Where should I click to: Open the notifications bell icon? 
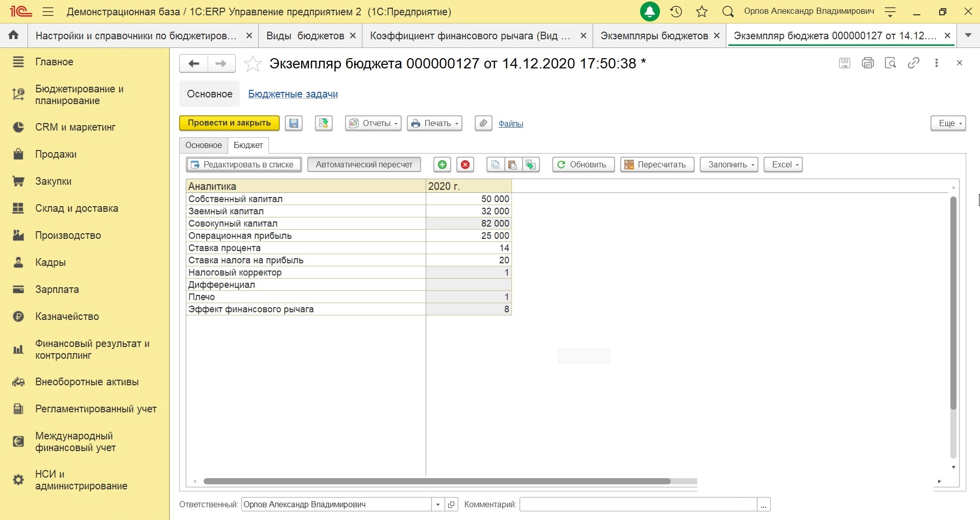(x=650, y=12)
